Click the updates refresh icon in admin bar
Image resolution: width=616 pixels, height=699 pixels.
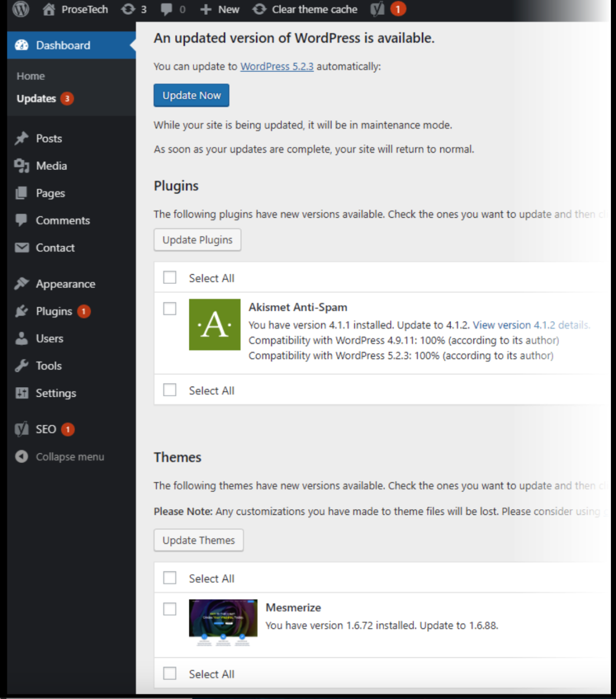(x=128, y=10)
